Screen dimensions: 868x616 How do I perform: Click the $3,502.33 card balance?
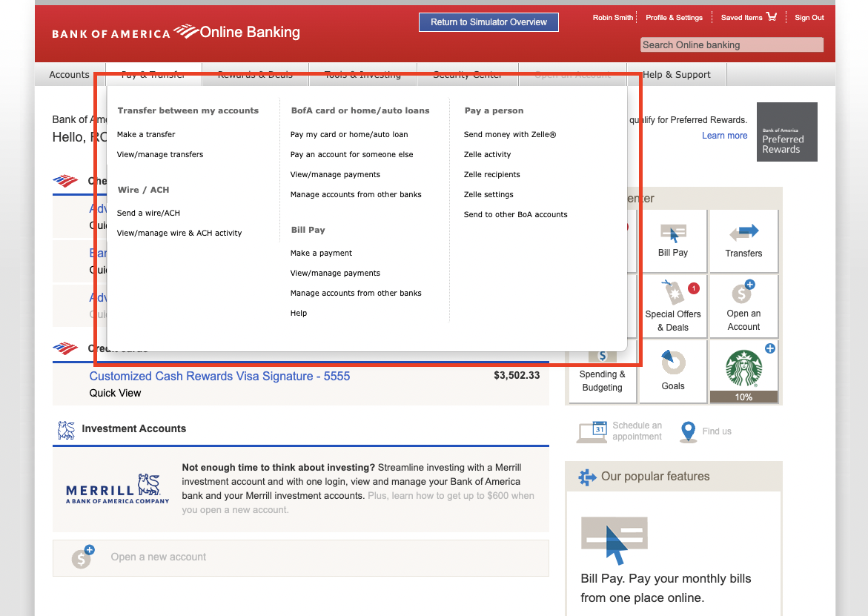click(x=517, y=375)
